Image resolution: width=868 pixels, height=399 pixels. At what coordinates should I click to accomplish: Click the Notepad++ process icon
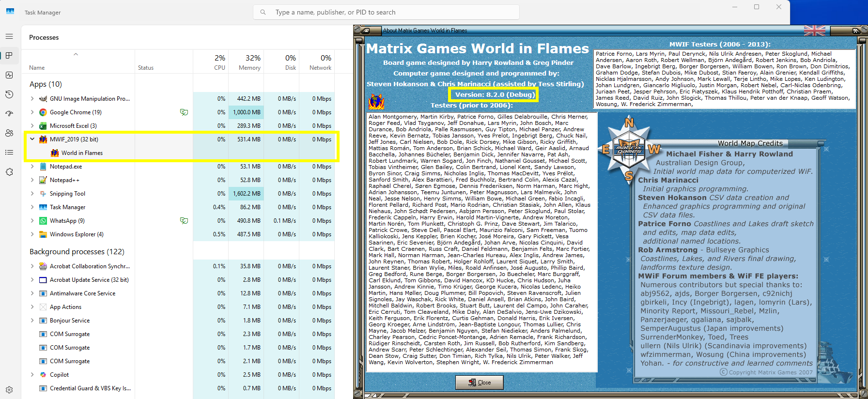click(43, 180)
